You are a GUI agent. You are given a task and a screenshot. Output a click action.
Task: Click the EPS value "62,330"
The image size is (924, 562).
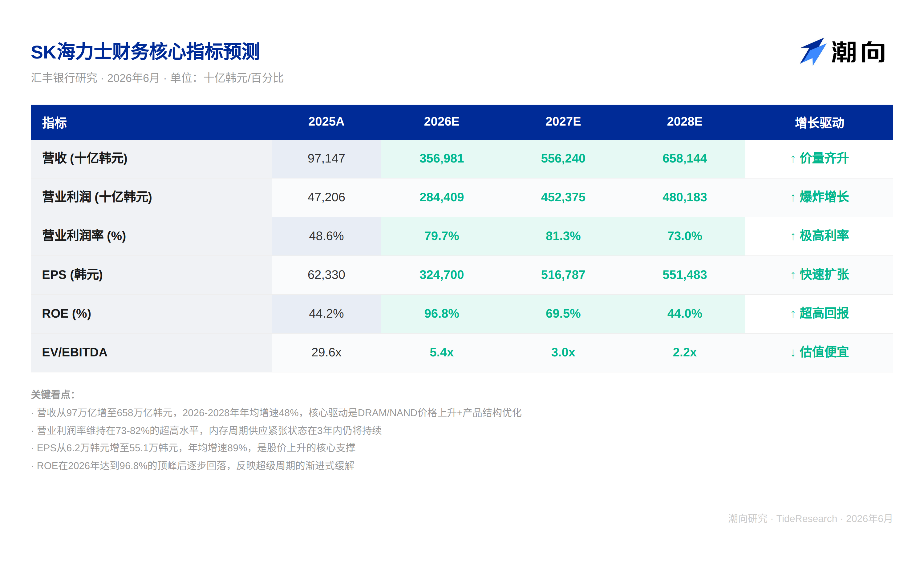[326, 275]
